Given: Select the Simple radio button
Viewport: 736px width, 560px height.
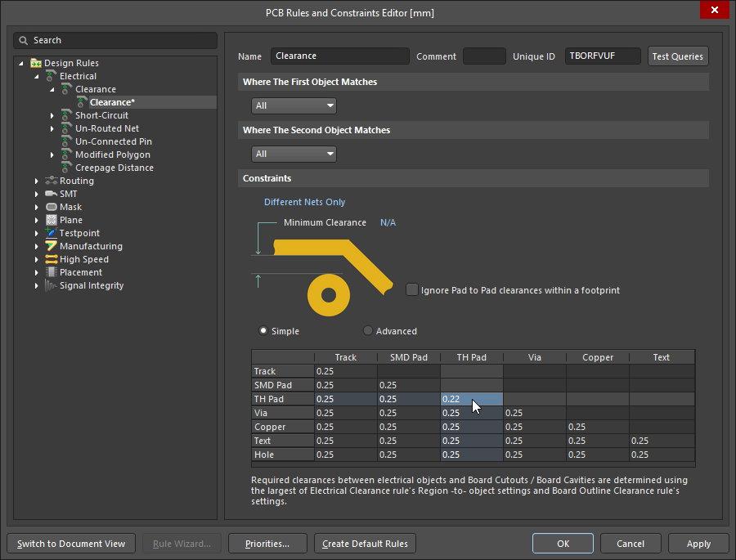Looking at the screenshot, I should click(264, 331).
